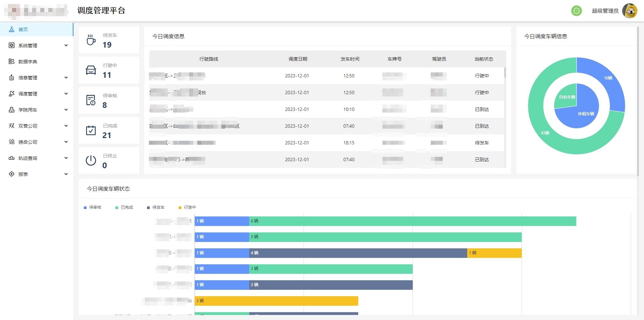Click the 1 辆 yellow bar segment

494,253
